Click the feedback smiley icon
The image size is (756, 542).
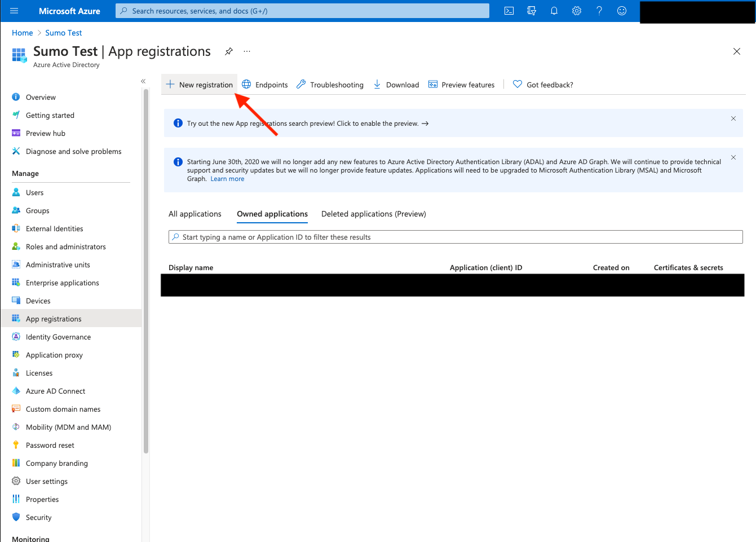[x=621, y=11]
